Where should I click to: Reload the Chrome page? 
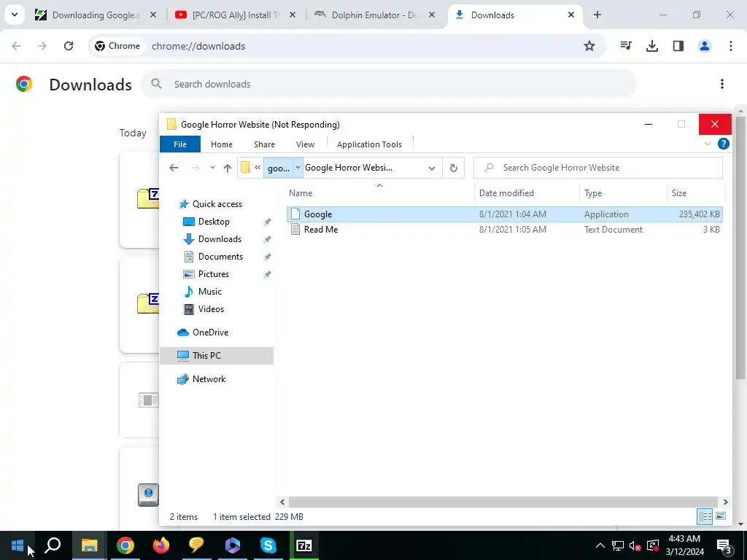[x=69, y=46]
